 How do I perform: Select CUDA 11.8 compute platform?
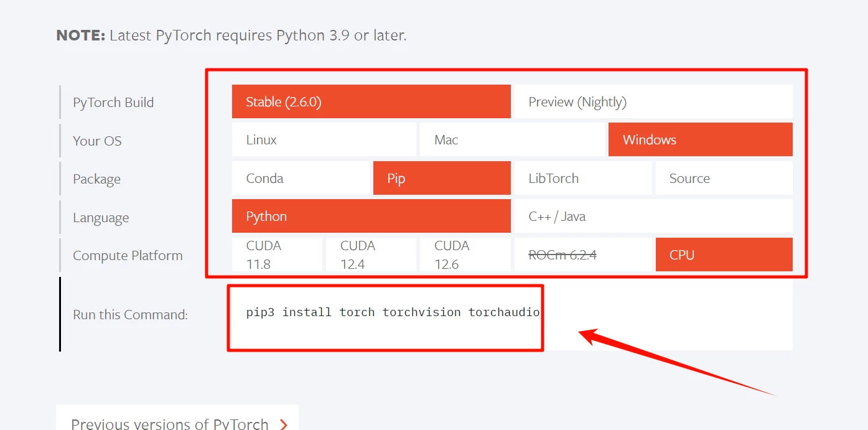click(x=277, y=255)
